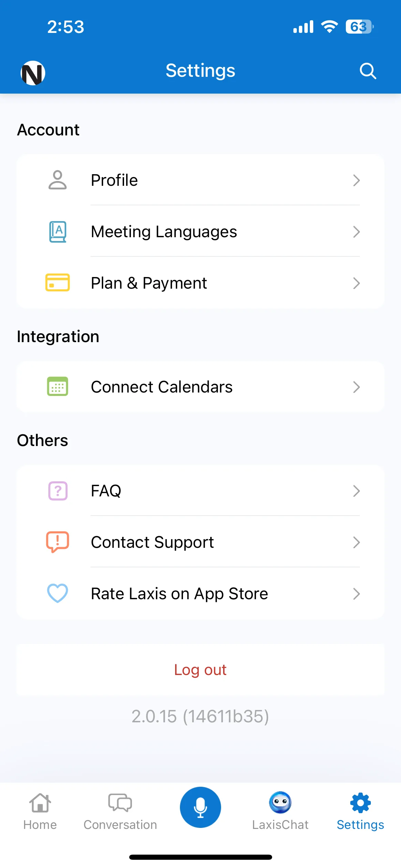
Task: Open Plan & Payment settings
Action: (x=200, y=283)
